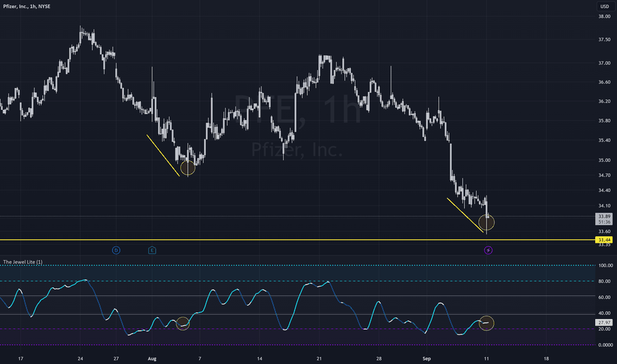Select 'The Jewel Lite (1)' indicator label
This screenshot has width=617, height=364.
click(23, 262)
